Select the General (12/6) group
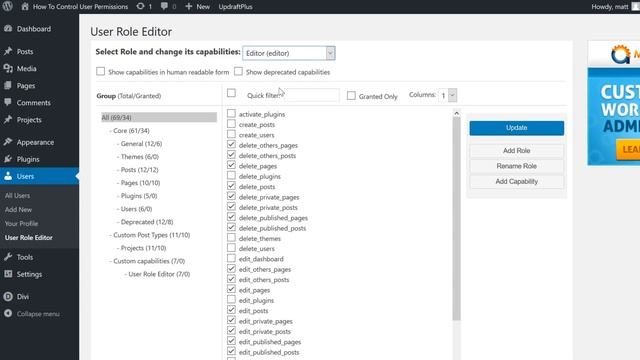Viewport: 640px width, 360px height. coord(141,144)
